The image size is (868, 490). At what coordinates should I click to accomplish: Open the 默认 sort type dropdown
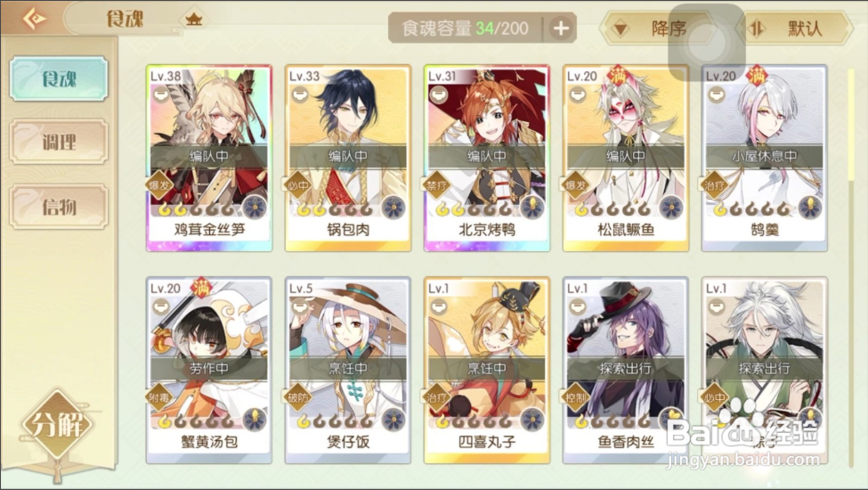click(795, 29)
